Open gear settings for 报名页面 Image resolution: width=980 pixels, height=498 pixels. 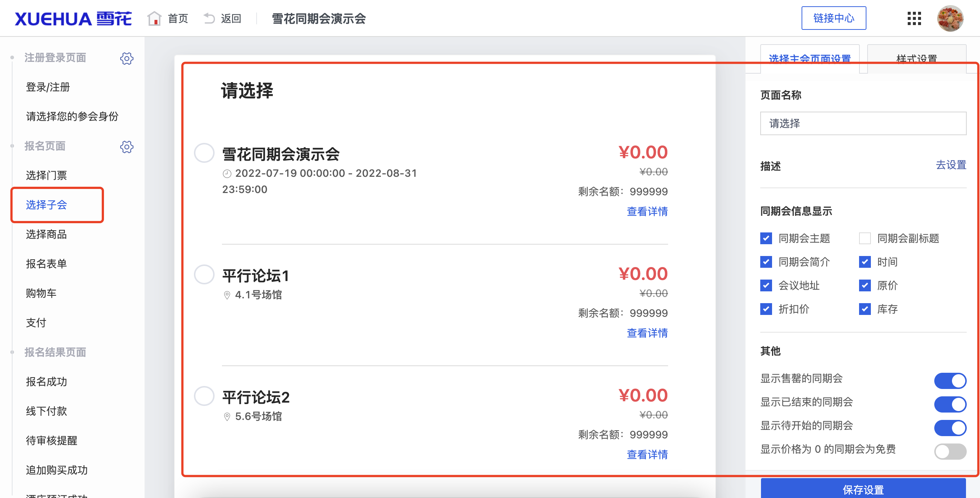pyautogui.click(x=127, y=147)
